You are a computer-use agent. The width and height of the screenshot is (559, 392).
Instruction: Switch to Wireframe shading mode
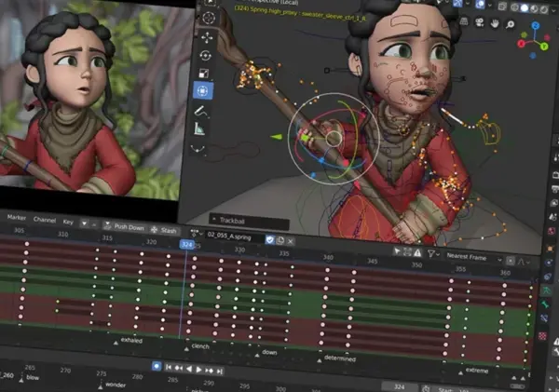tap(514, 7)
